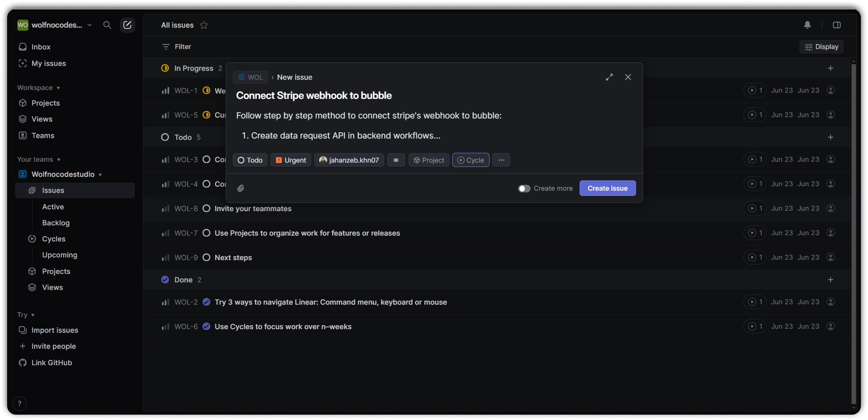Collapse the Try section
This screenshot has height=420, width=868.
point(26,315)
